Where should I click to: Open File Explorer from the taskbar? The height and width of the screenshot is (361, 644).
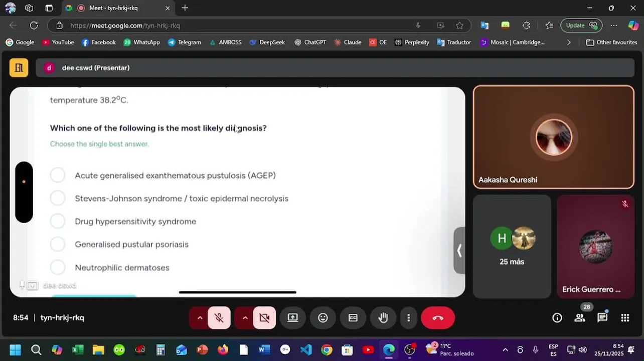coord(98,349)
